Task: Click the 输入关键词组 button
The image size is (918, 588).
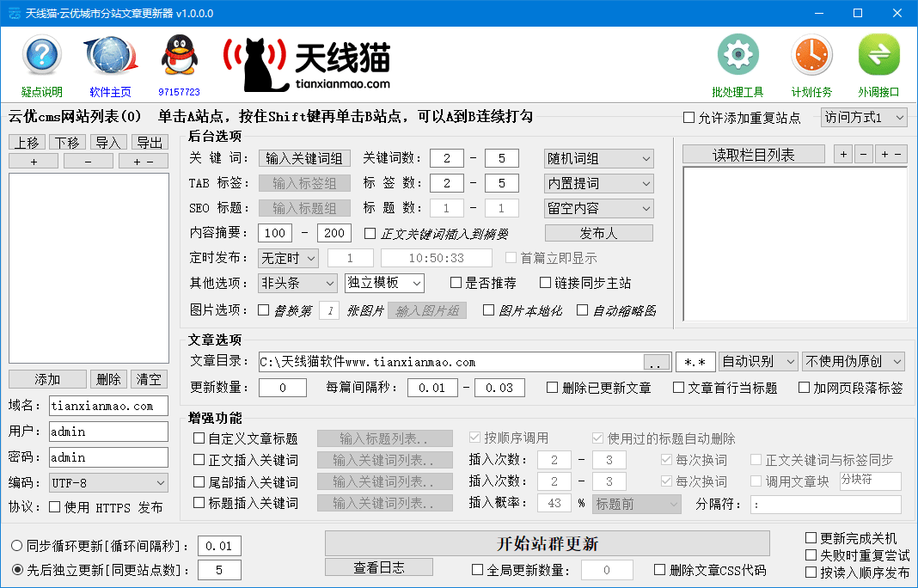Action: (x=304, y=159)
